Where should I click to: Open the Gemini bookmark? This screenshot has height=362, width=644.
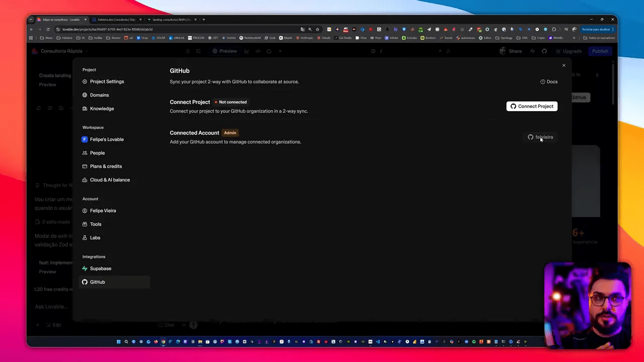229,38
